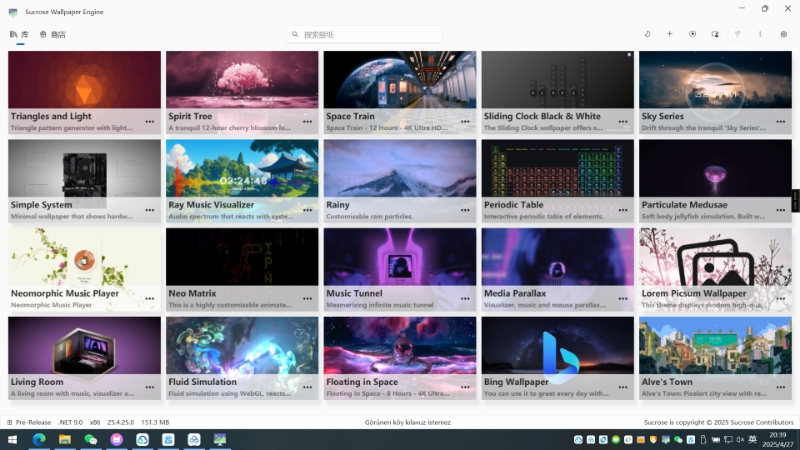The height and width of the screenshot is (450, 800).
Task: Open the Windows Start menu
Action: click(x=13, y=439)
